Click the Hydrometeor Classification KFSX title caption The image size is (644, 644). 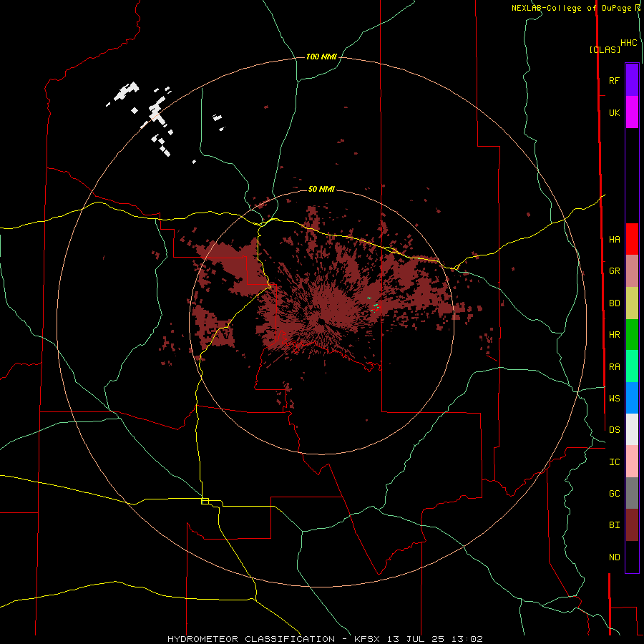pos(325,639)
